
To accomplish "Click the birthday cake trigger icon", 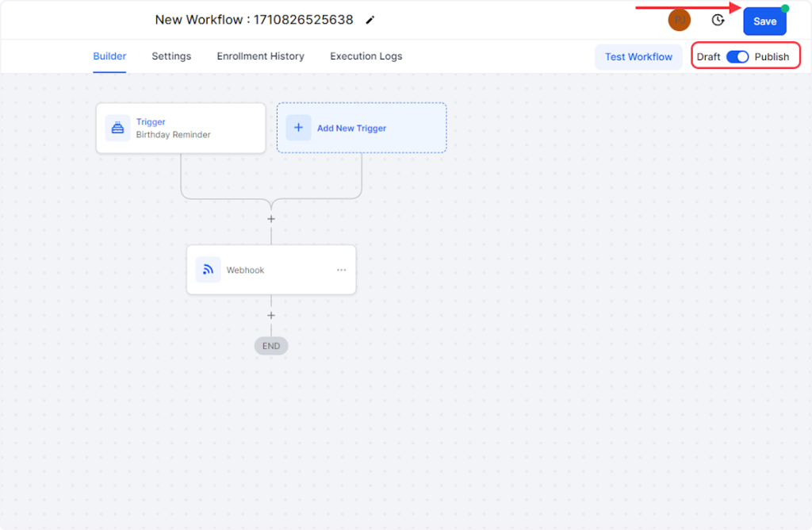I will pos(117,128).
